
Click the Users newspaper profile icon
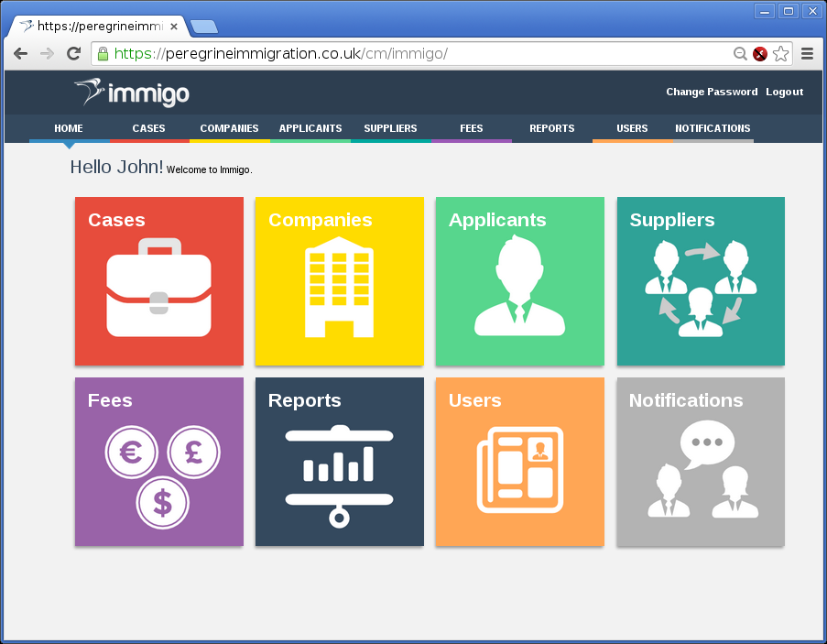coord(520,470)
